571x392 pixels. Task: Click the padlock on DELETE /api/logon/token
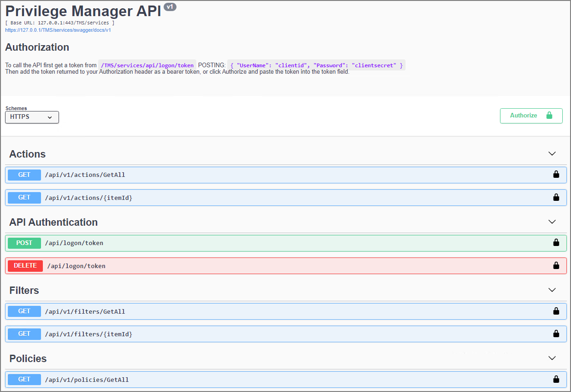click(x=556, y=265)
